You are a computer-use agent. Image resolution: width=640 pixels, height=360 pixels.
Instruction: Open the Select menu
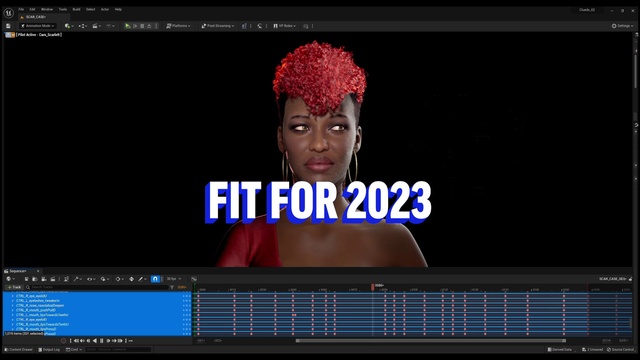tap(91, 9)
